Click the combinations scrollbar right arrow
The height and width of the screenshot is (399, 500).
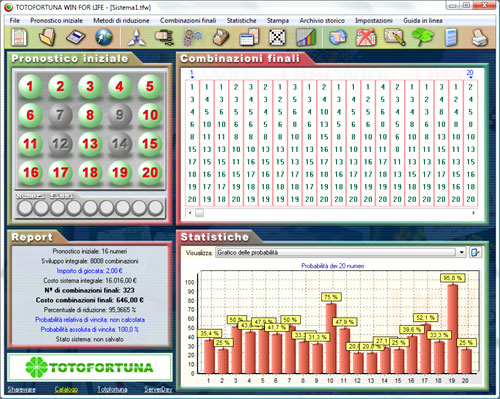coord(473,213)
